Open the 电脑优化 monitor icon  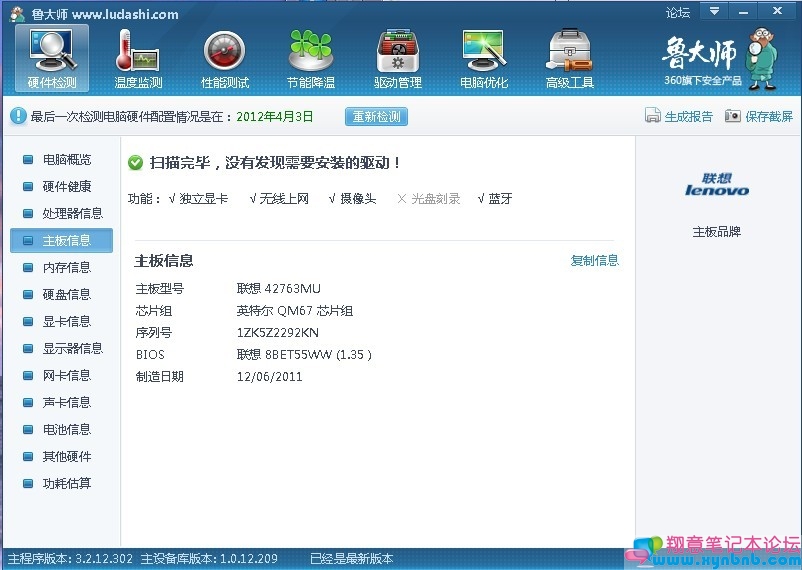point(484,58)
